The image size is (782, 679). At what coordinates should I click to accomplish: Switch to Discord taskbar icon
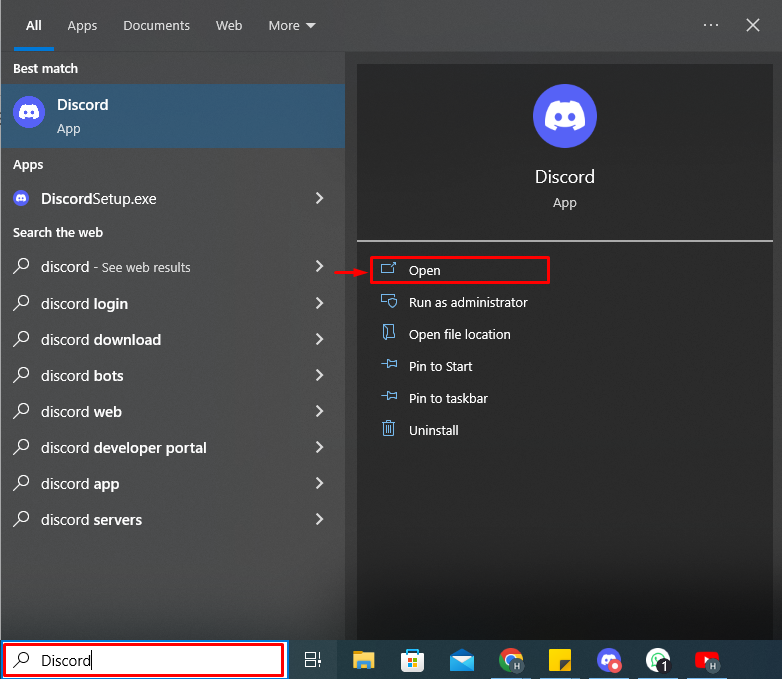[608, 660]
